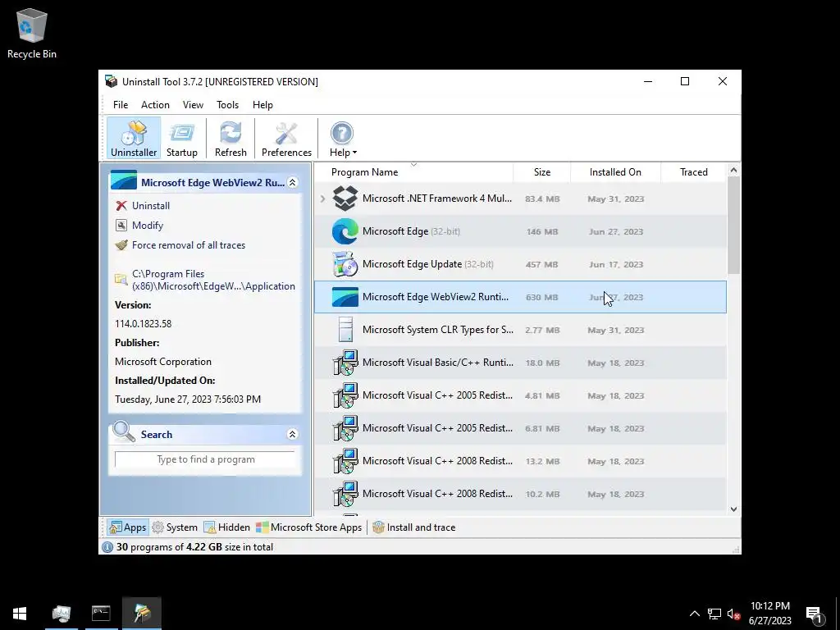Image resolution: width=840 pixels, height=630 pixels.
Task: Click the scrollbar down arrow
Action: (733, 509)
